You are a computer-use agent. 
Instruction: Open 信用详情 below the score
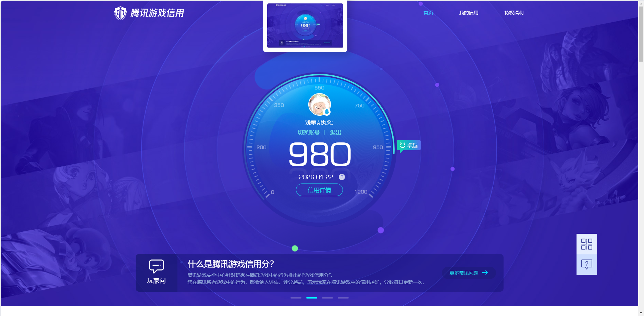point(319,190)
